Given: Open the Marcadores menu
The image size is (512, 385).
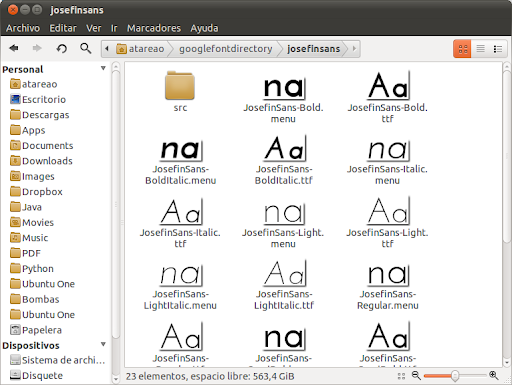Looking at the screenshot, I should [x=154, y=28].
